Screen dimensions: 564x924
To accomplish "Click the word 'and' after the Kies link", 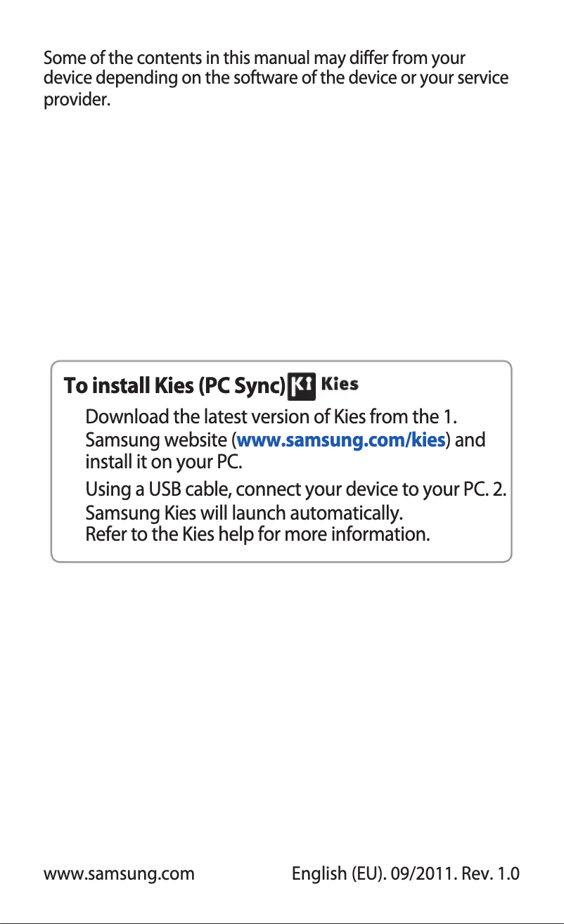I will click(x=472, y=441).
